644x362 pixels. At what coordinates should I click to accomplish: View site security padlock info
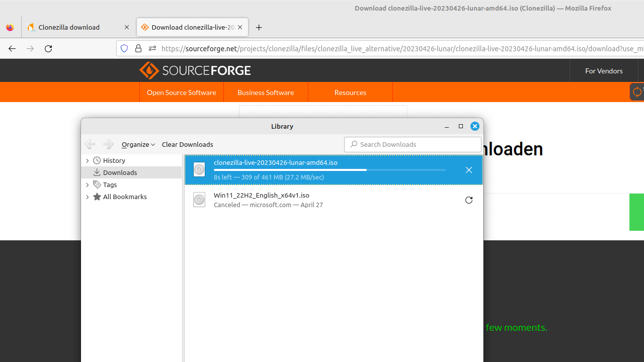point(138,48)
